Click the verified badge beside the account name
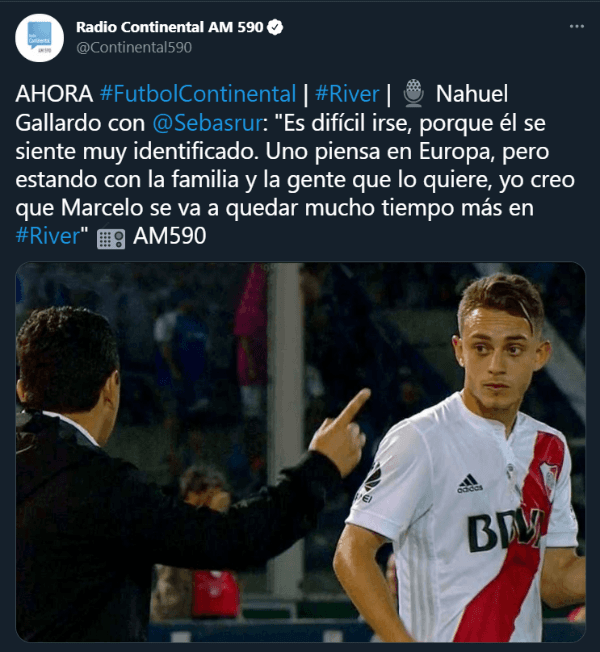The height and width of the screenshot is (652, 600). pyautogui.click(x=275, y=26)
